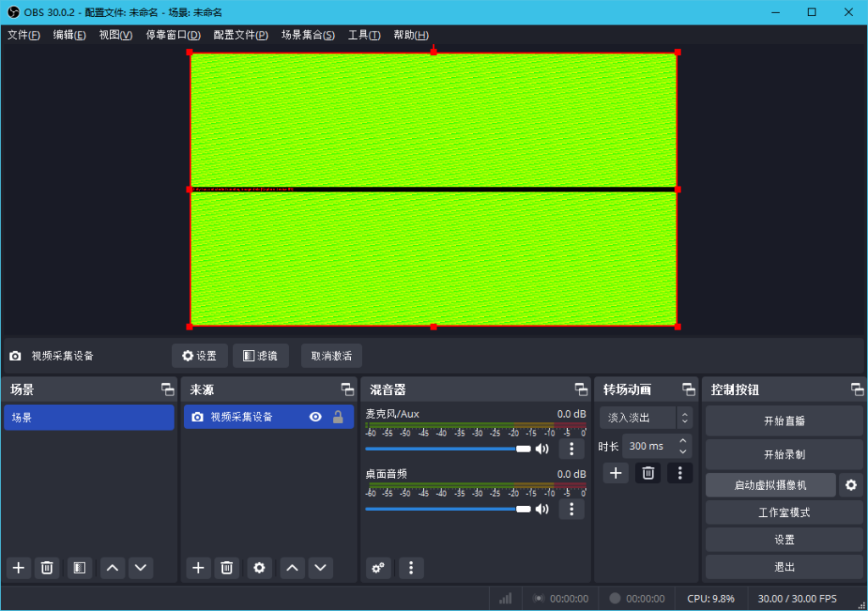Viewport: 868px width, 611px height.
Task: Hide the 视频采集设备 source with eye icon
Action: [x=315, y=417]
